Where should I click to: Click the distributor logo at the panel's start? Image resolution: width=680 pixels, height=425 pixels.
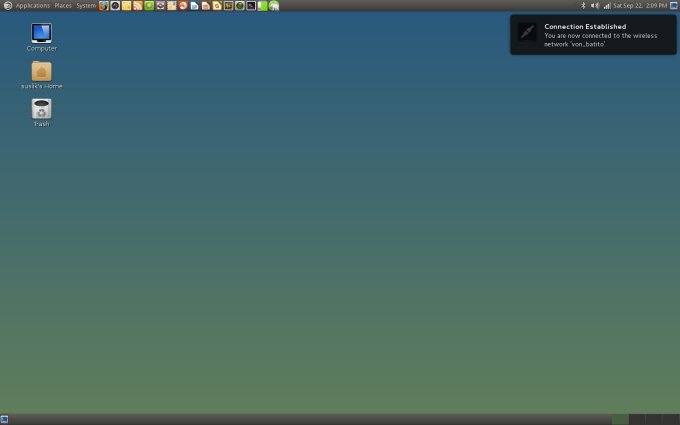point(8,6)
